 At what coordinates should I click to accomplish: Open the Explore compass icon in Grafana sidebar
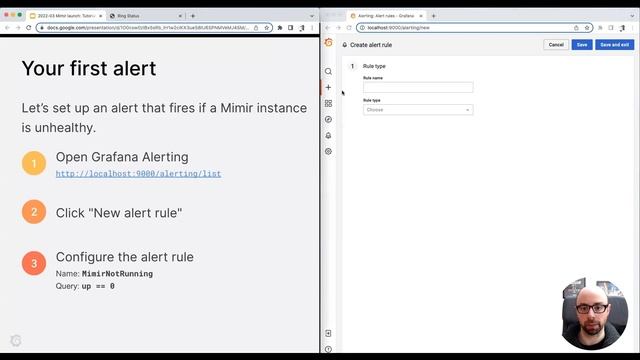[328, 120]
